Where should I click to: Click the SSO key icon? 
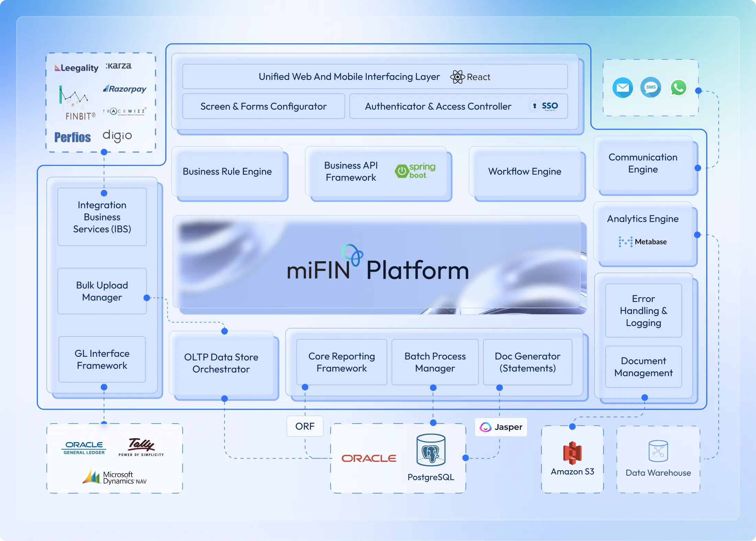point(534,106)
